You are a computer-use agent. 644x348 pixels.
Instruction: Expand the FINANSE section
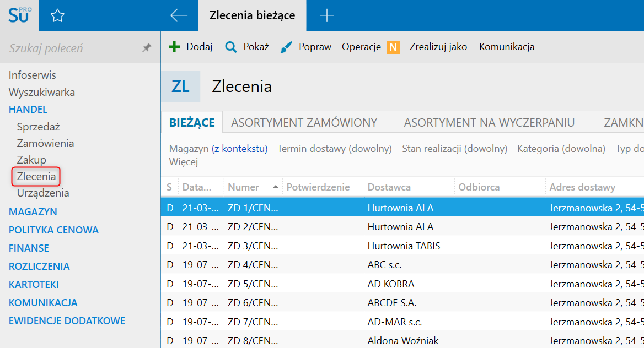pyautogui.click(x=29, y=248)
